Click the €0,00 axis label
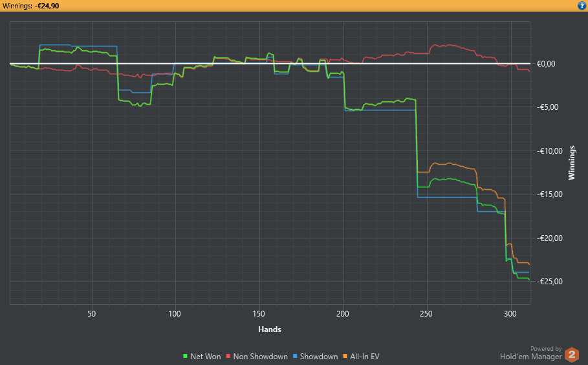 (x=546, y=64)
